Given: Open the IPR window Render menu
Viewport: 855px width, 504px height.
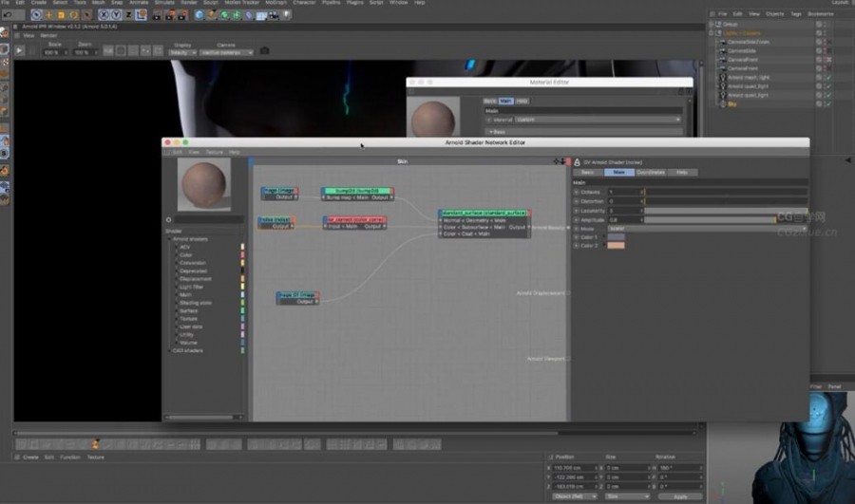Looking at the screenshot, I should 48,35.
